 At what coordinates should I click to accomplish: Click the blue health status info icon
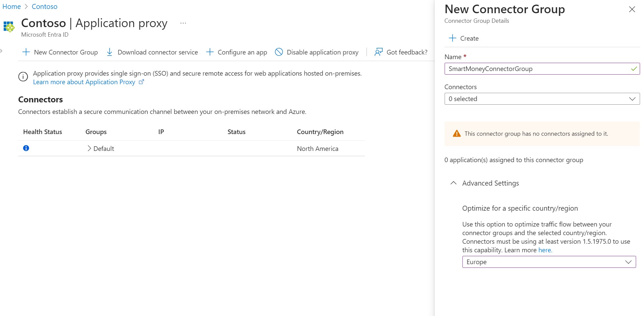(26, 148)
